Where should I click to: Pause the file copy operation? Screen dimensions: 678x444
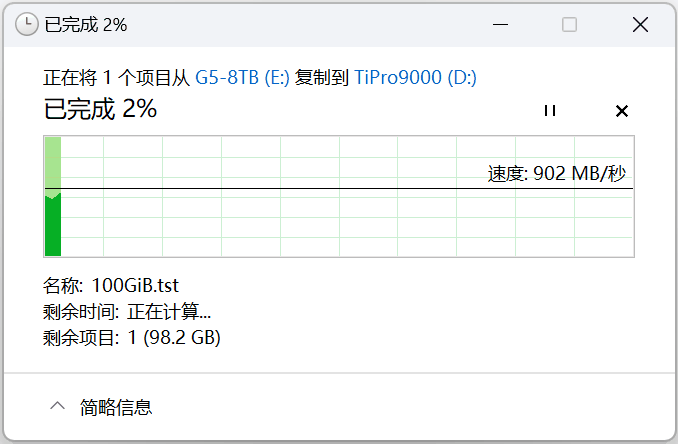pos(549,111)
